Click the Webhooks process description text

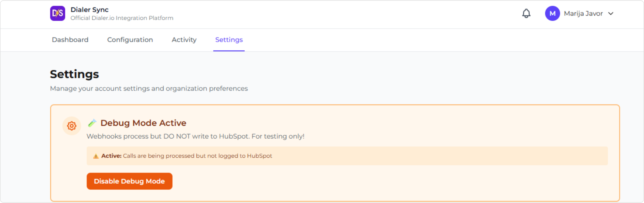[195, 136]
